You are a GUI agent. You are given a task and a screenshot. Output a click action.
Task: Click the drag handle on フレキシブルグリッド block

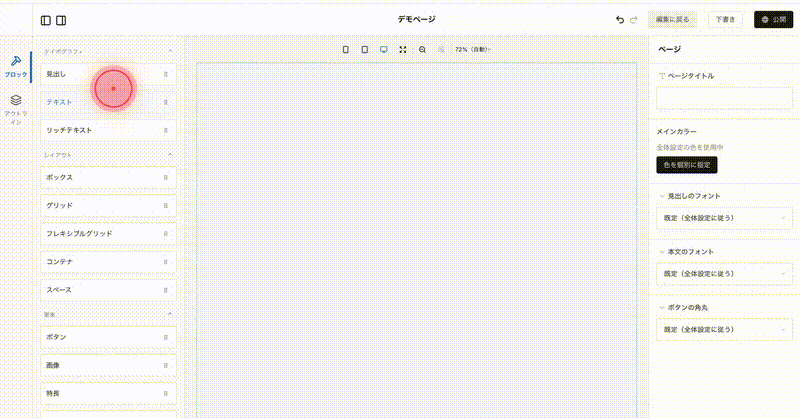pyautogui.click(x=166, y=234)
